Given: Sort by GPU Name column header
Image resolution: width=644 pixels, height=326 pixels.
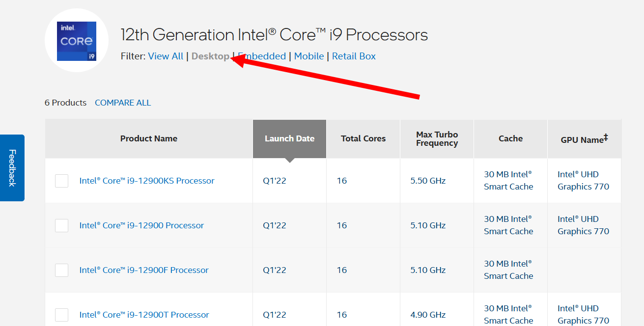Looking at the screenshot, I should [585, 139].
